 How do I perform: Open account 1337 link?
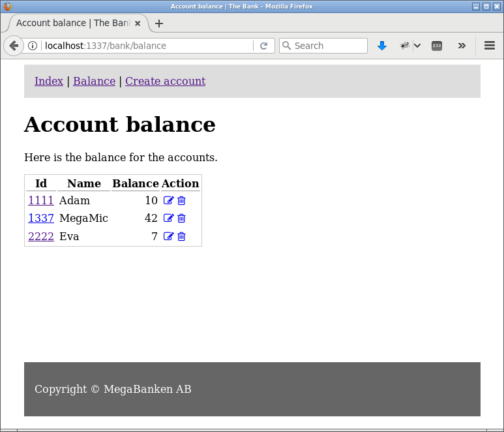click(x=41, y=218)
